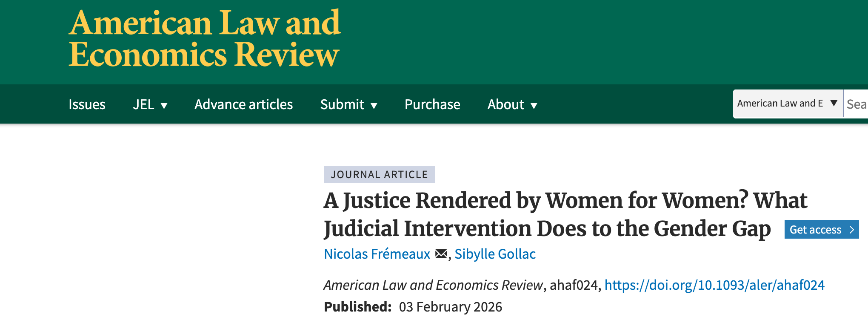The height and width of the screenshot is (326, 868).
Task: Open author Nicolas Frémeaux's link
Action: tap(377, 254)
